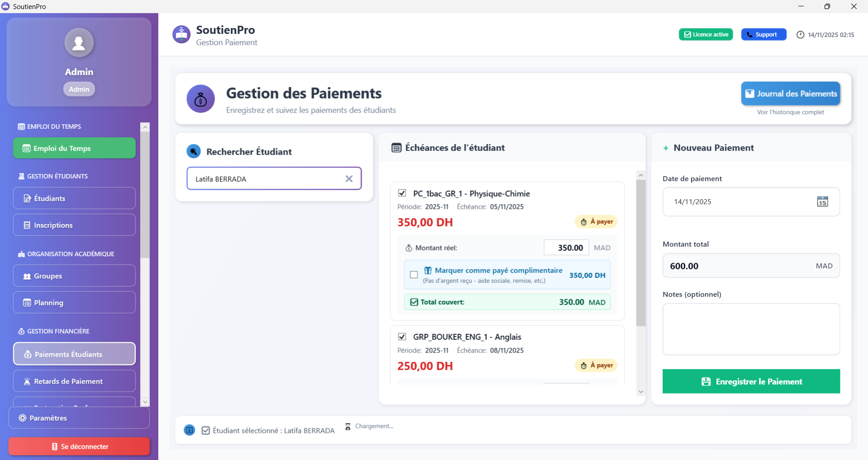
Task: Click the magnifier icon in Rechercher Étudiant panel
Action: (x=194, y=151)
